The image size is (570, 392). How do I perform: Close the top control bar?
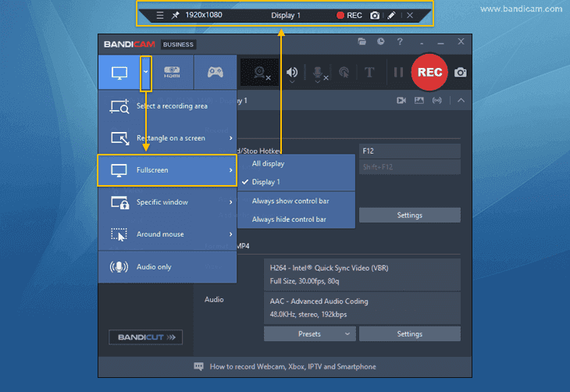point(410,16)
